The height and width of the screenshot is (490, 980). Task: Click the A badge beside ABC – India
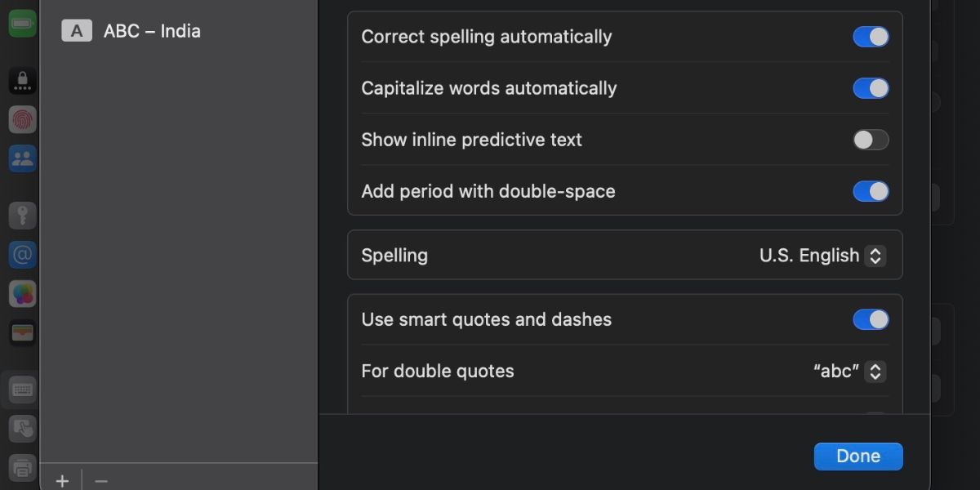click(75, 31)
